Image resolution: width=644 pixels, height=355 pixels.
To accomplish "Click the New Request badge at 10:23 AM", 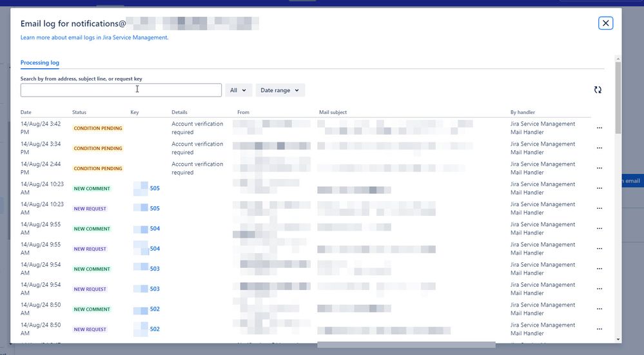I will click(90, 209).
